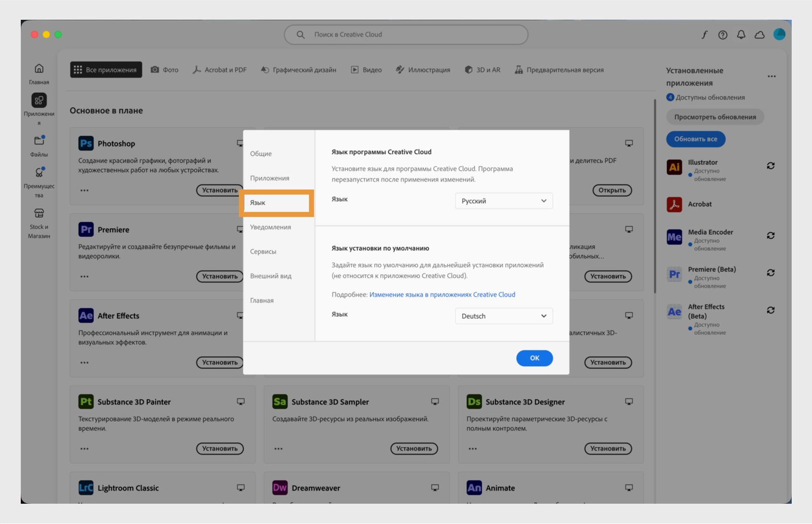Open Файлы in the sidebar
Screen dimensions: 812x524
click(x=39, y=146)
